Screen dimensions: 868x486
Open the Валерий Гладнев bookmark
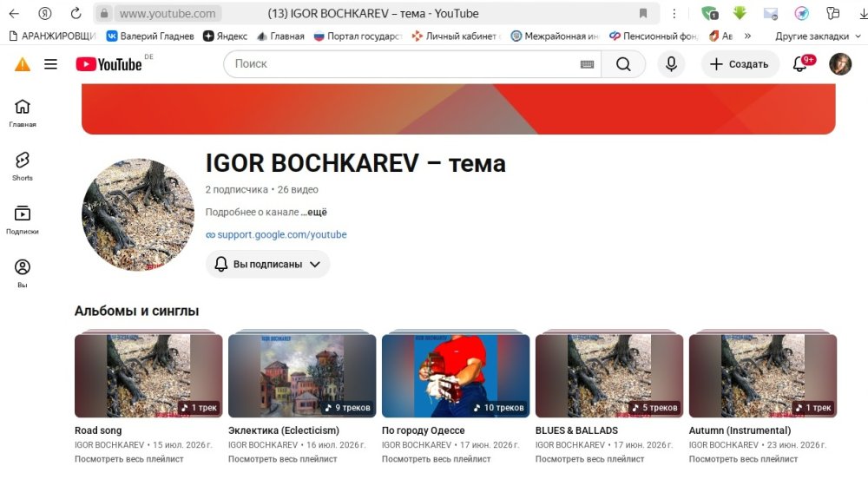pos(150,36)
